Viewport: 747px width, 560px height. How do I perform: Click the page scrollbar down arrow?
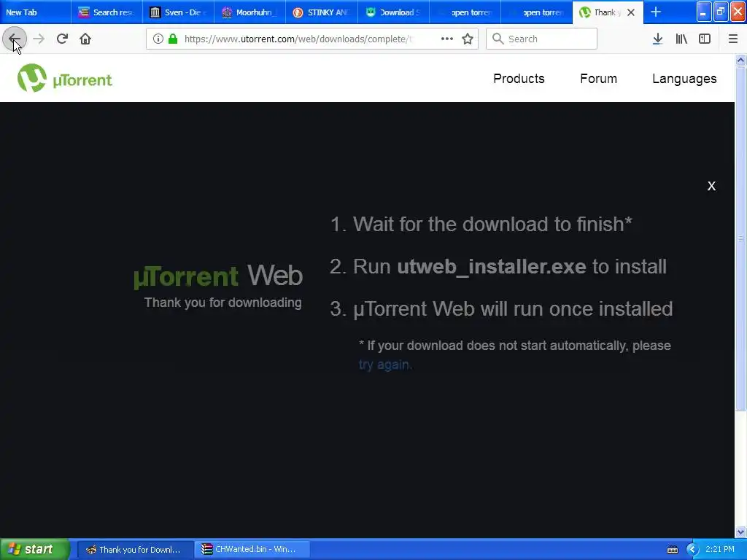740,532
